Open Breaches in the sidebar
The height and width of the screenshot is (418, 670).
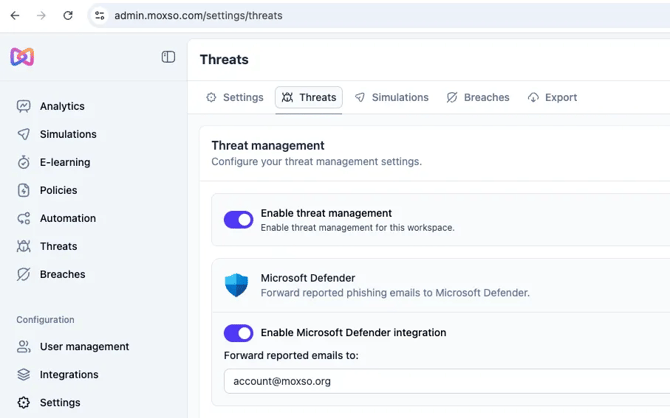point(62,274)
